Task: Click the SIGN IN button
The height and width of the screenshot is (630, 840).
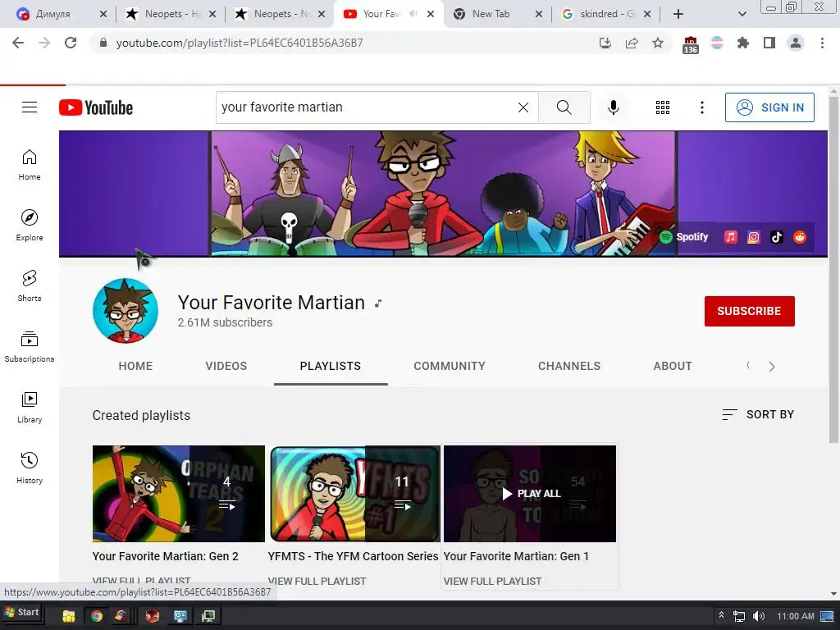Action: (769, 107)
